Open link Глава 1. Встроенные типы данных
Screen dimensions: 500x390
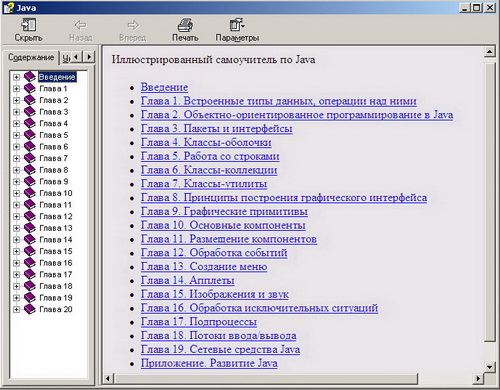pos(279,101)
